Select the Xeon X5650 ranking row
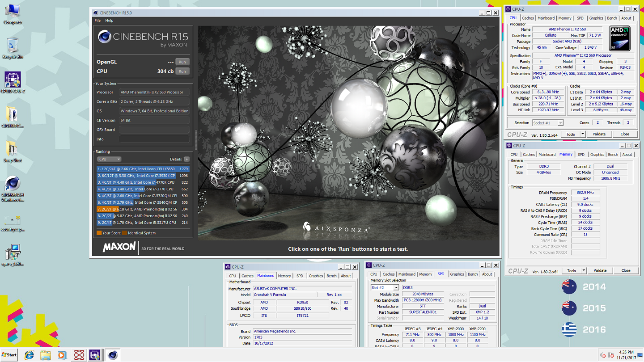 (x=143, y=169)
